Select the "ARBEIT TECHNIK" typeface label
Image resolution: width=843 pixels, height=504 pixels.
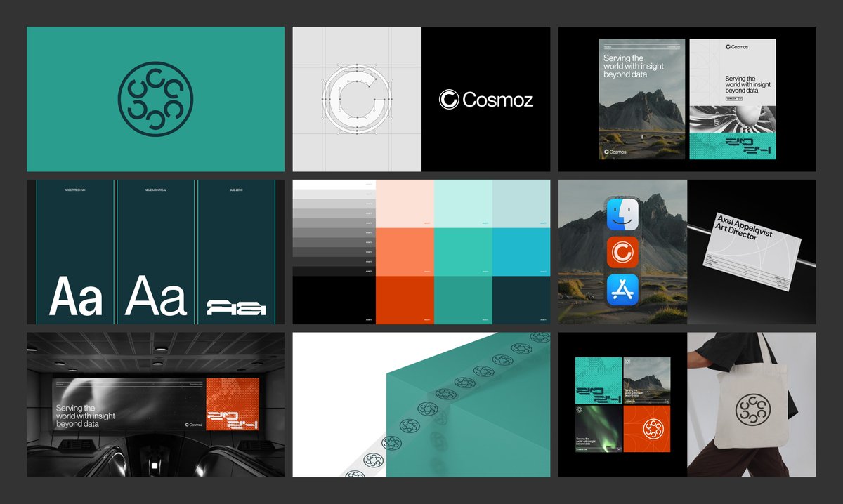pos(75,190)
